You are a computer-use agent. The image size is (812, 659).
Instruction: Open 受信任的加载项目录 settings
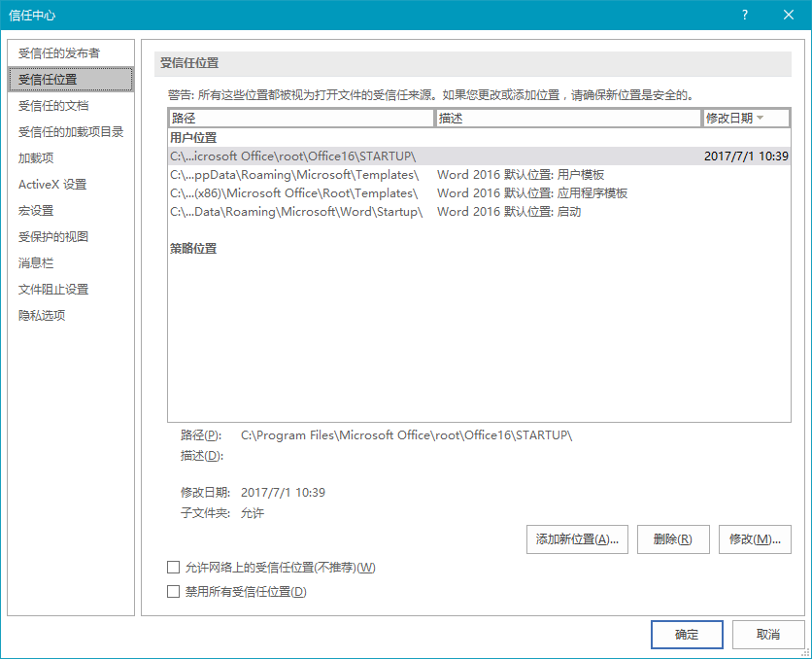(x=71, y=132)
